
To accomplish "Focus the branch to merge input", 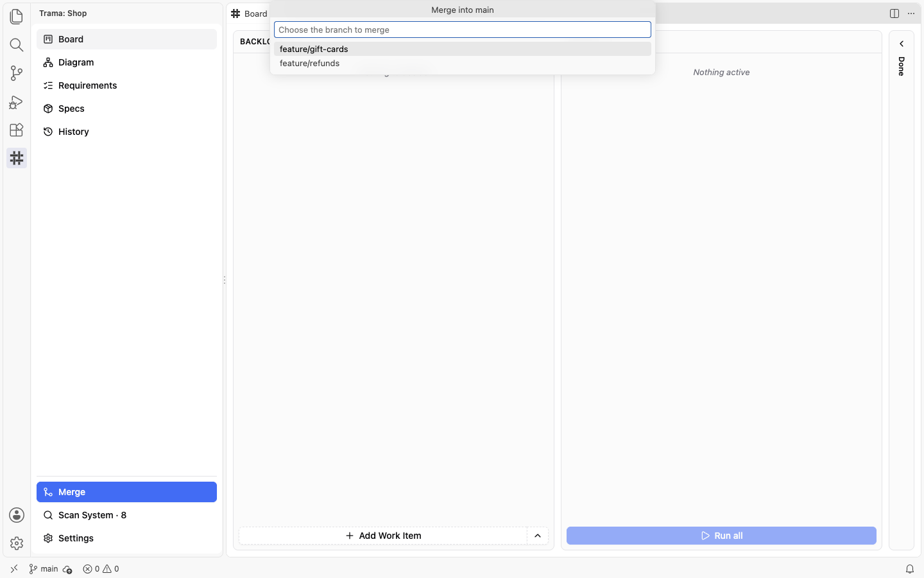I will (x=462, y=30).
